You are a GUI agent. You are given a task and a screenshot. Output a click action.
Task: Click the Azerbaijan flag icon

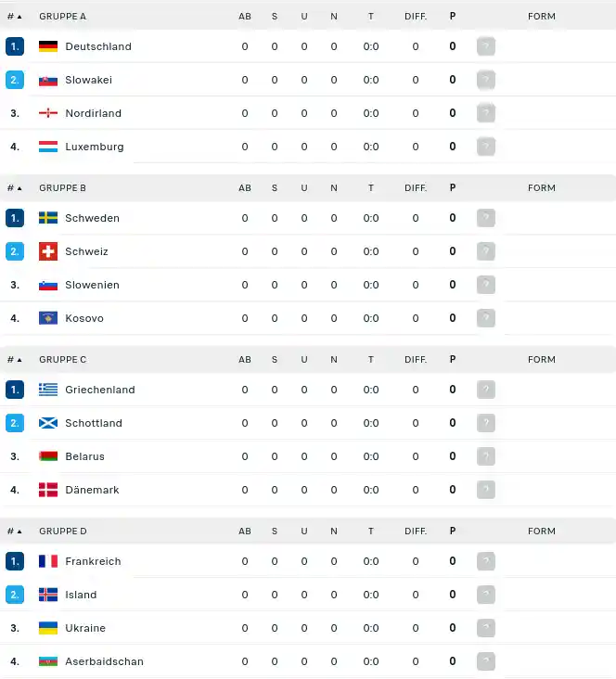(48, 661)
